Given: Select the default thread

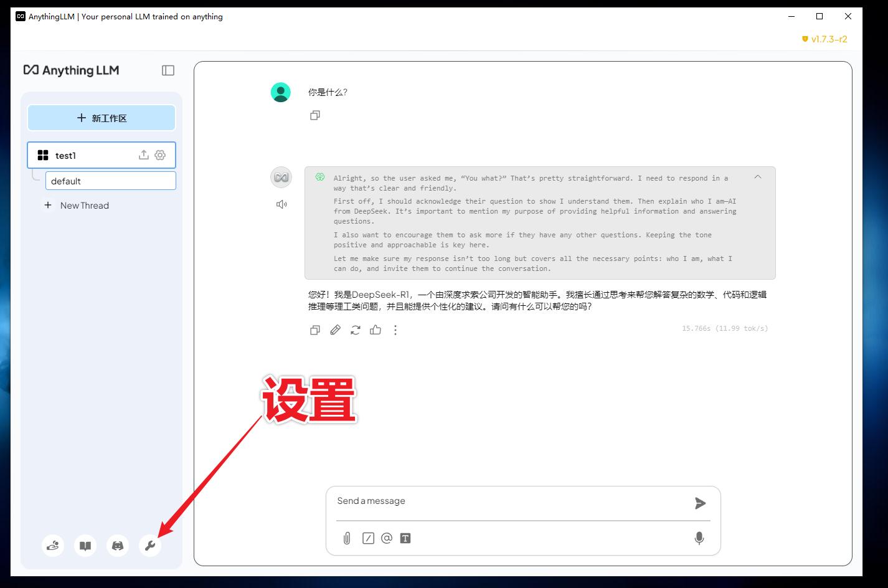Looking at the screenshot, I should point(111,181).
